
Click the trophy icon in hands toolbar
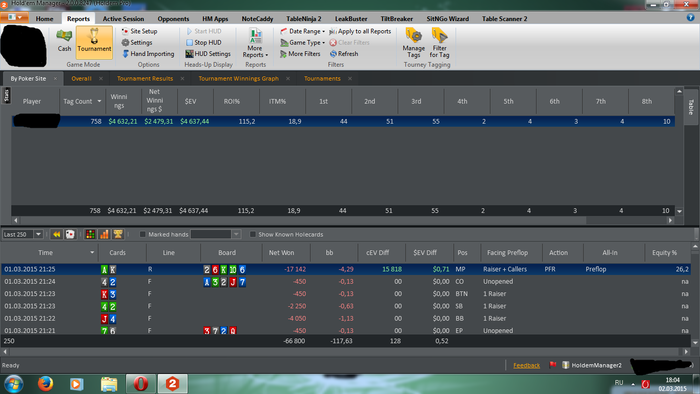tap(118, 234)
